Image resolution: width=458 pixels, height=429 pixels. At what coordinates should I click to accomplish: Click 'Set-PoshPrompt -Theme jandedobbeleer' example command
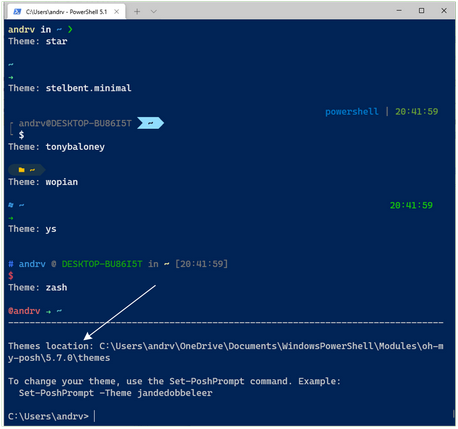pyautogui.click(x=115, y=393)
